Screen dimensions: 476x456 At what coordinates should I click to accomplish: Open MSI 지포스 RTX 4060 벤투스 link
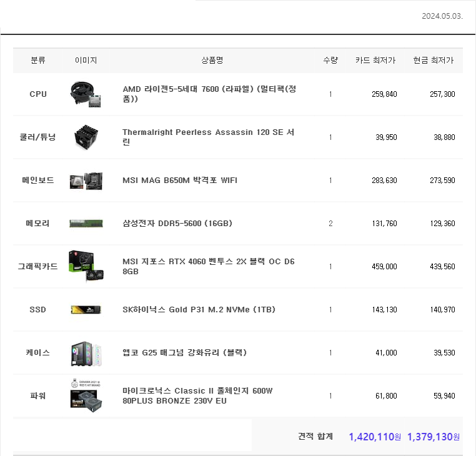pyautogui.click(x=208, y=266)
